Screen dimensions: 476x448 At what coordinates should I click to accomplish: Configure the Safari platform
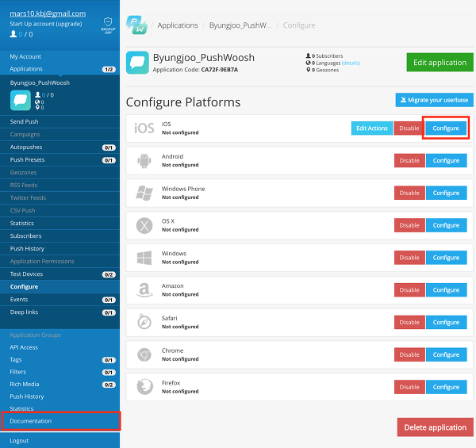446,323
